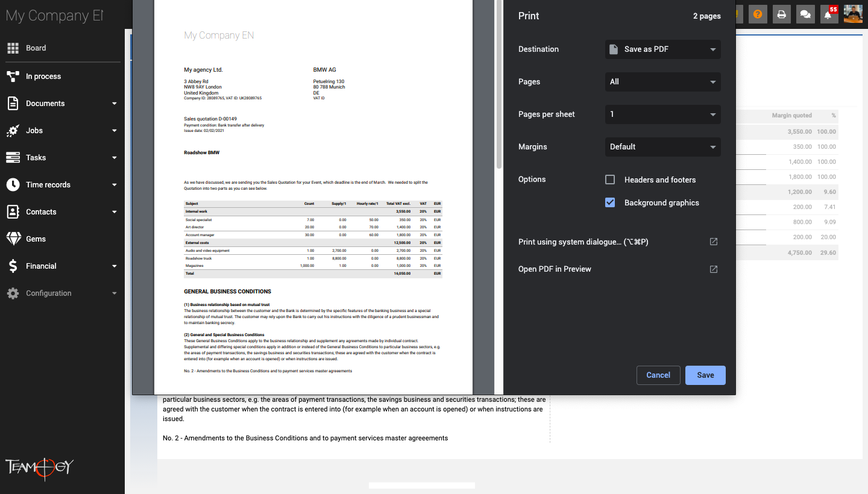Click the 3,550.00 value under Margin quoted
This screenshot has height=494, width=868.
(799, 131)
